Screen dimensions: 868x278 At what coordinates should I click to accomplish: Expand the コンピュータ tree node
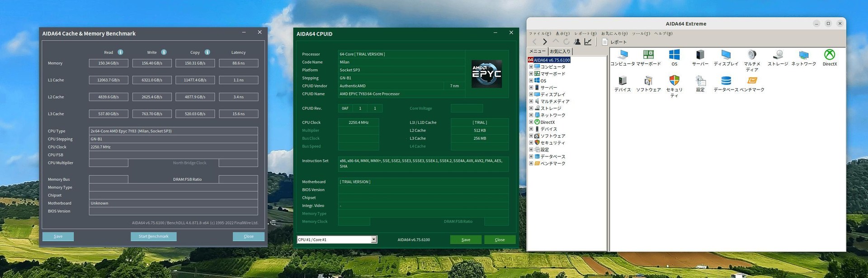(531, 67)
